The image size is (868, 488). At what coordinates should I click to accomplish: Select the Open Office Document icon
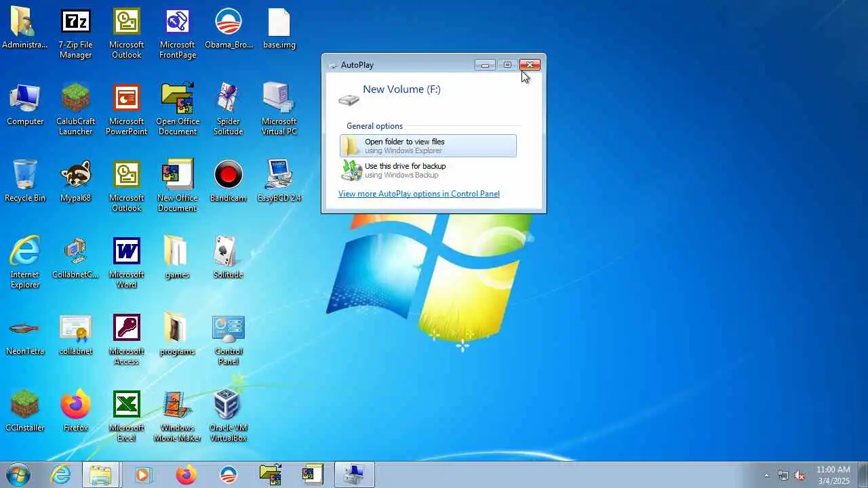point(178,110)
